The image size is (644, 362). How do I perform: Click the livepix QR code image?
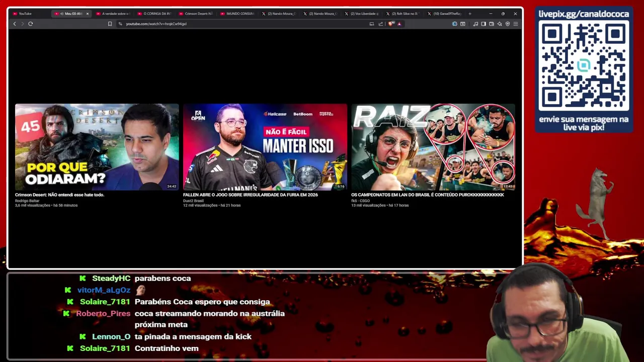pyautogui.click(x=584, y=66)
